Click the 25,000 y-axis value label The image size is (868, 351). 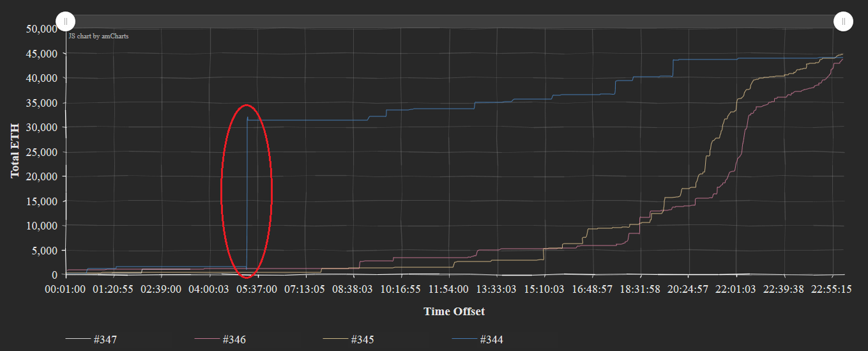(x=42, y=152)
